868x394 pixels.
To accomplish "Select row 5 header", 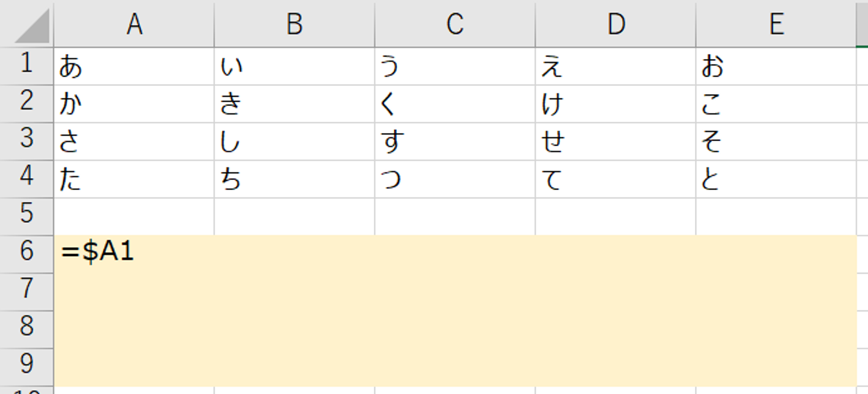I will coord(26,216).
